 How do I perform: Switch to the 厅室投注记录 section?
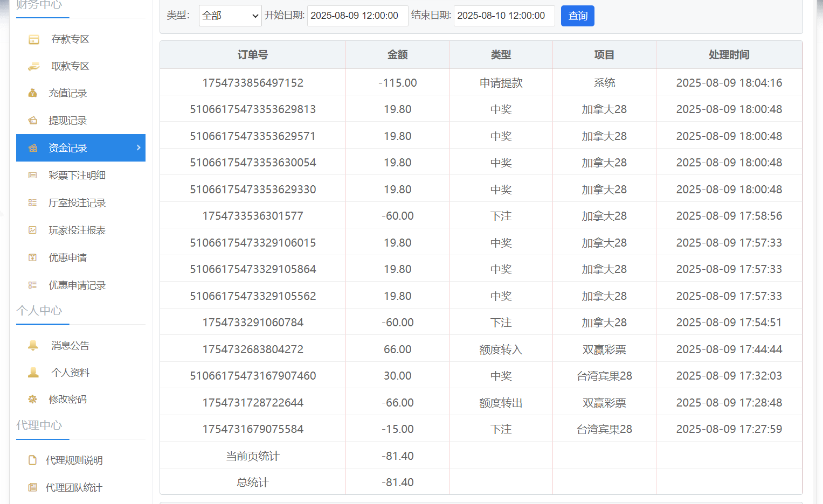(77, 202)
